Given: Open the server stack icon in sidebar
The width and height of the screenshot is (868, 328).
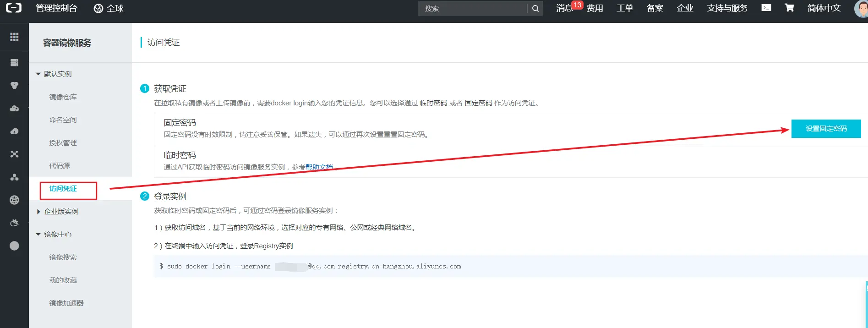Looking at the screenshot, I should (x=14, y=62).
